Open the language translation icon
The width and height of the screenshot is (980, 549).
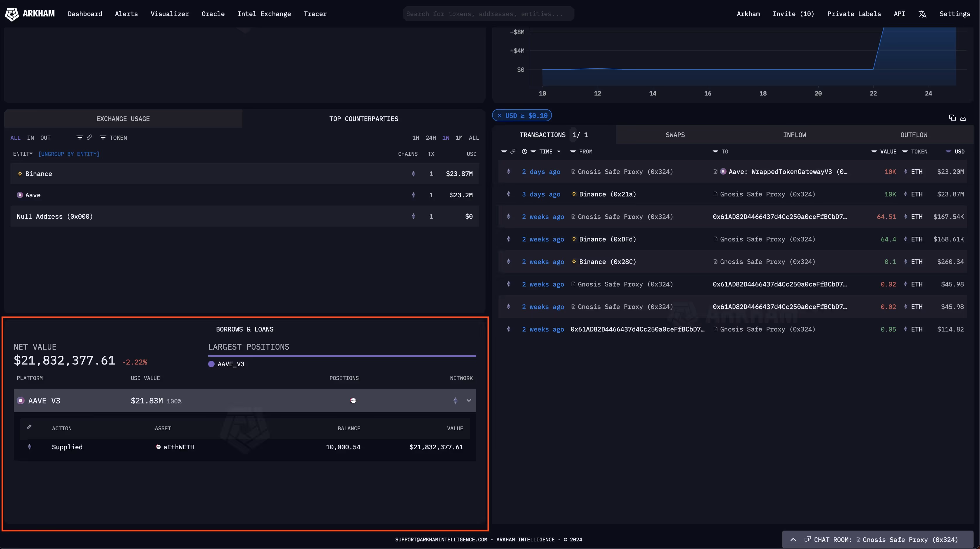[x=922, y=14]
